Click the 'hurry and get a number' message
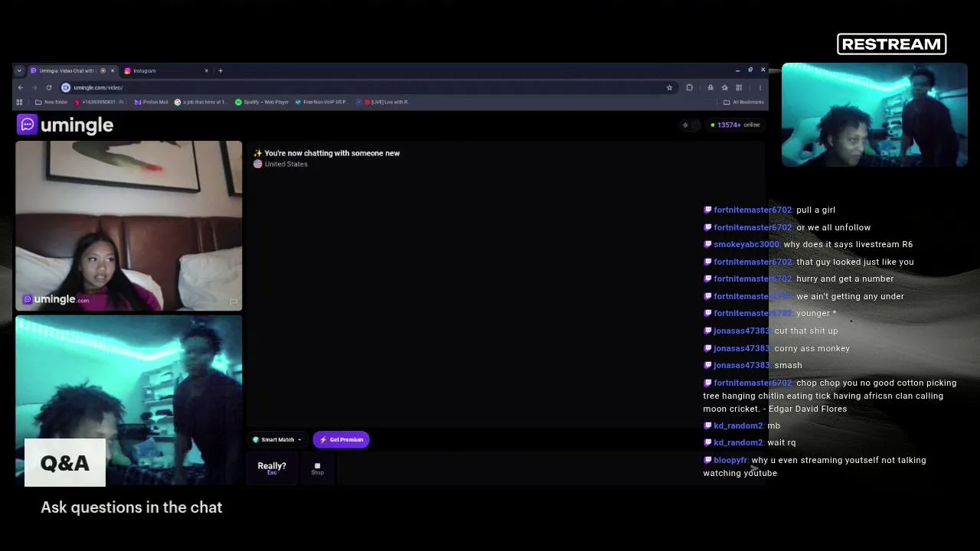This screenshot has width=980, height=551. pyautogui.click(x=845, y=279)
